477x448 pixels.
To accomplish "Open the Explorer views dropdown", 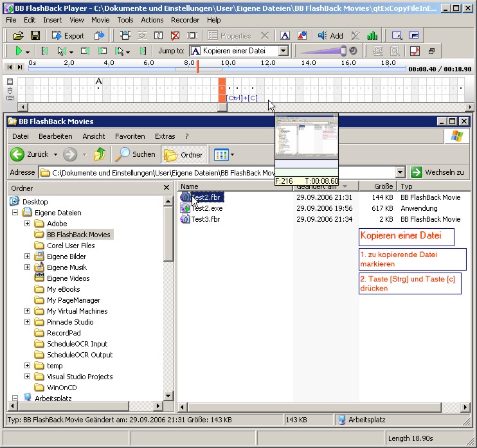I will pos(233,154).
